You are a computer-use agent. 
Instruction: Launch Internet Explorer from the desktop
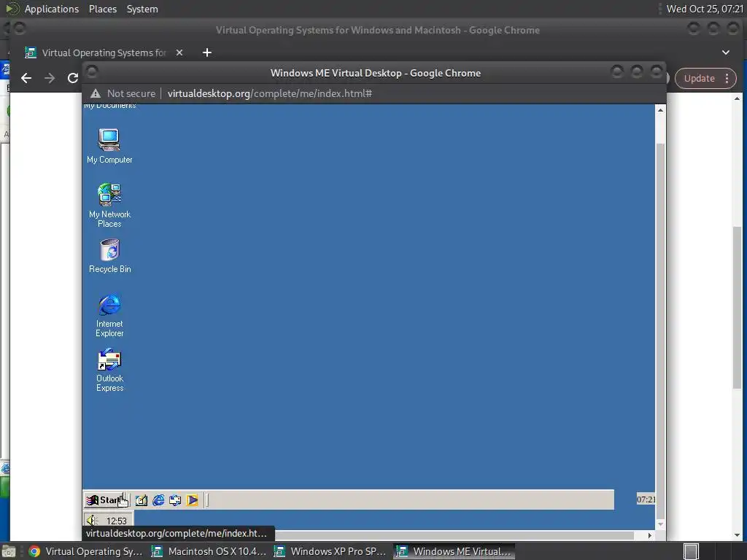[109, 315]
